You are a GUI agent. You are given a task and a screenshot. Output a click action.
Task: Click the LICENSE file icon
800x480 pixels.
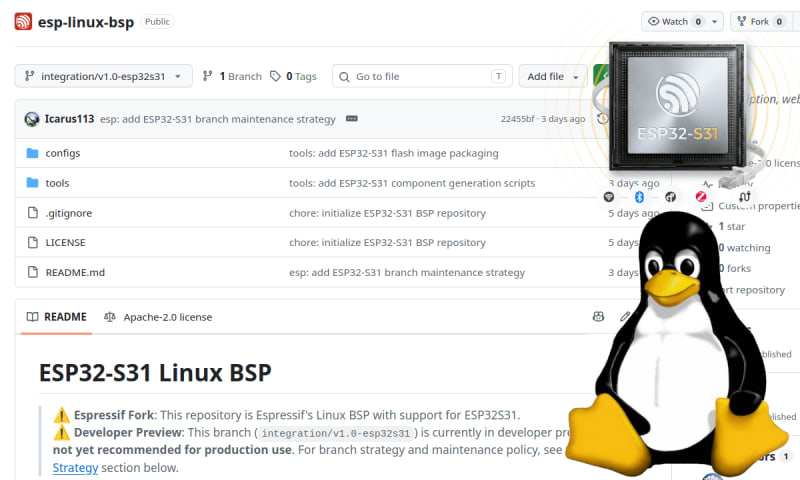[33, 242]
